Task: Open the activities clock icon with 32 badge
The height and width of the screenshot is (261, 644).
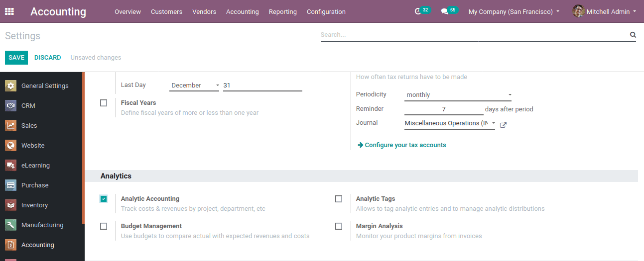Action: click(x=422, y=11)
